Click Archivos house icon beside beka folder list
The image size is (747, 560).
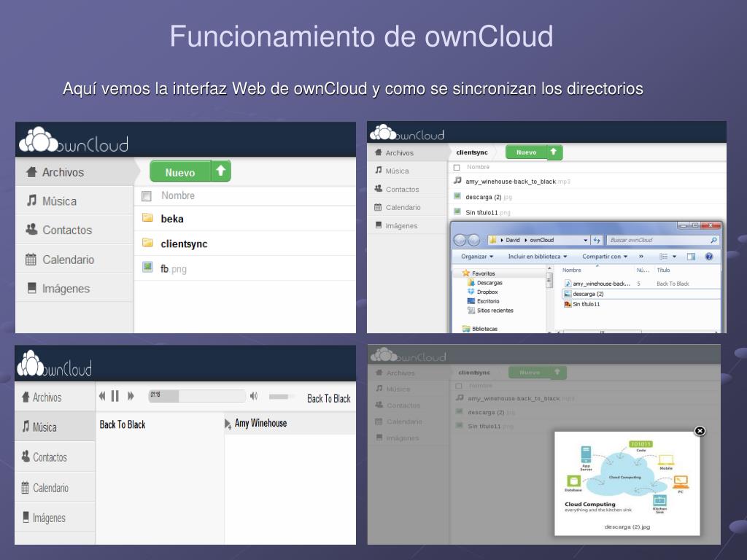(31, 172)
